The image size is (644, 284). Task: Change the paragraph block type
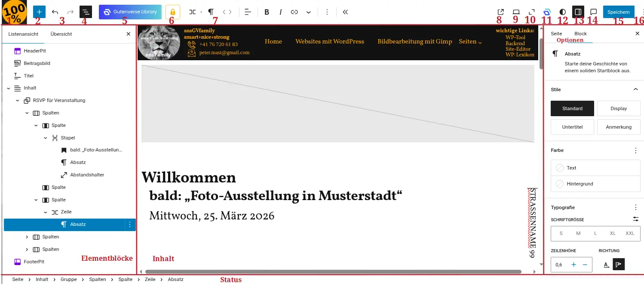point(211,12)
